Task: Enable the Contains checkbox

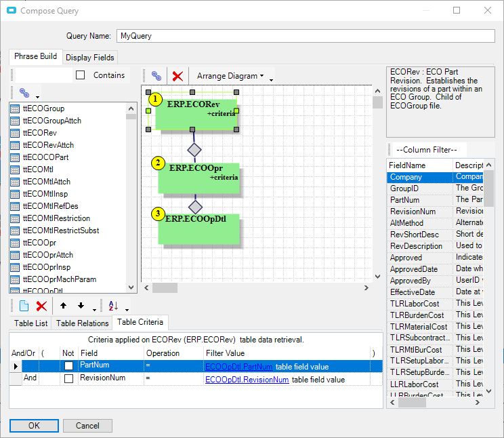Action: 81,75
